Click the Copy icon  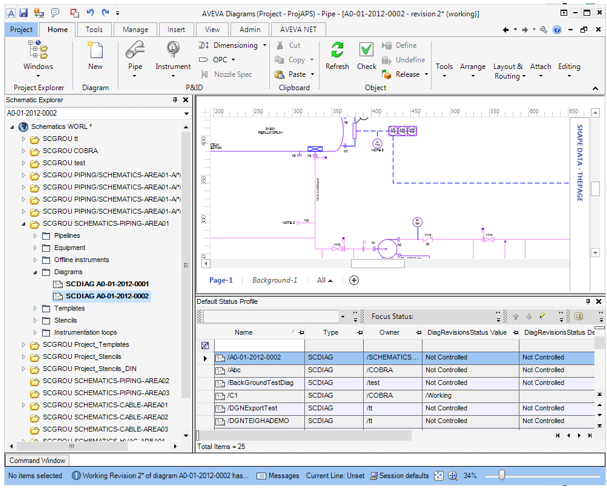point(279,60)
